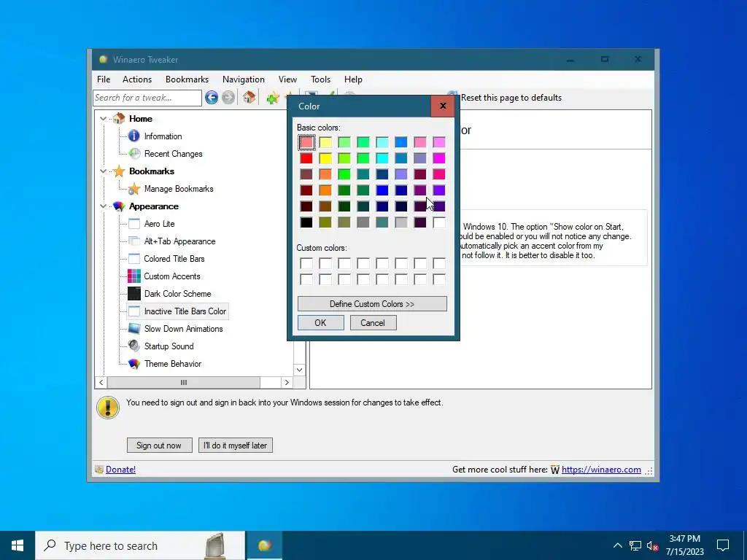The image size is (747, 560).
Task: Collapse the Appearance tree section
Action: (x=103, y=206)
